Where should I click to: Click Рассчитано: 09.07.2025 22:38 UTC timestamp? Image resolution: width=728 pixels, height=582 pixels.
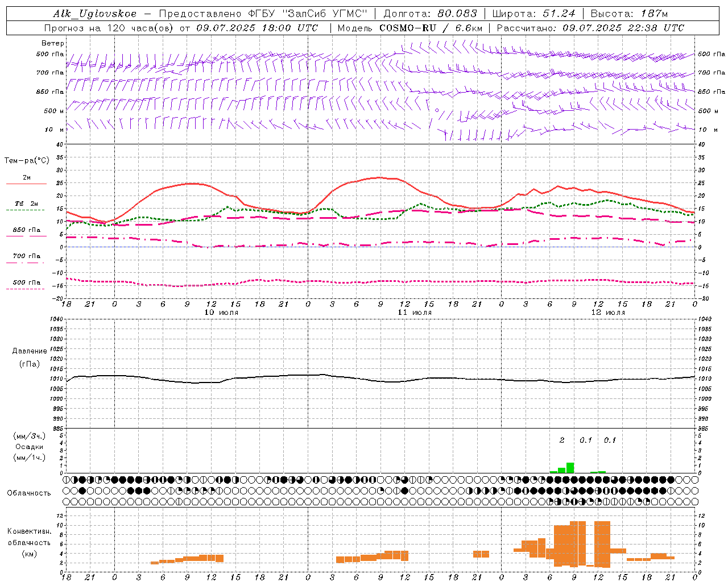coord(590,28)
